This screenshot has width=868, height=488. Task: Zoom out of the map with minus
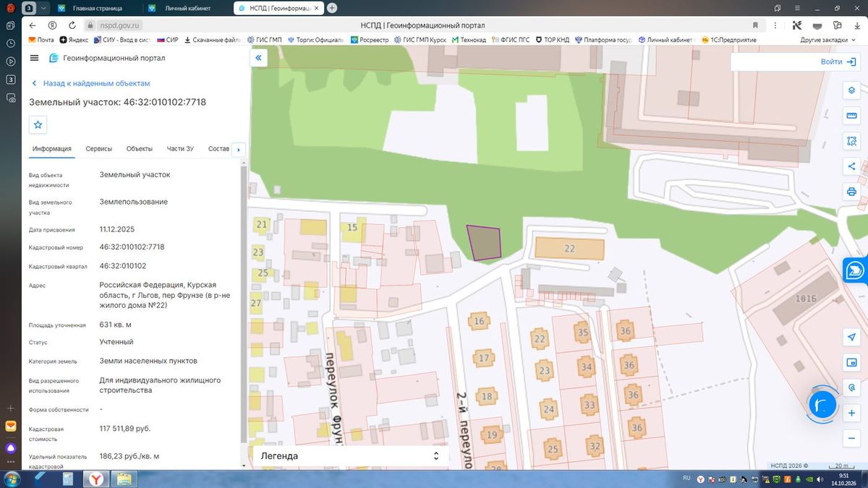click(x=851, y=438)
